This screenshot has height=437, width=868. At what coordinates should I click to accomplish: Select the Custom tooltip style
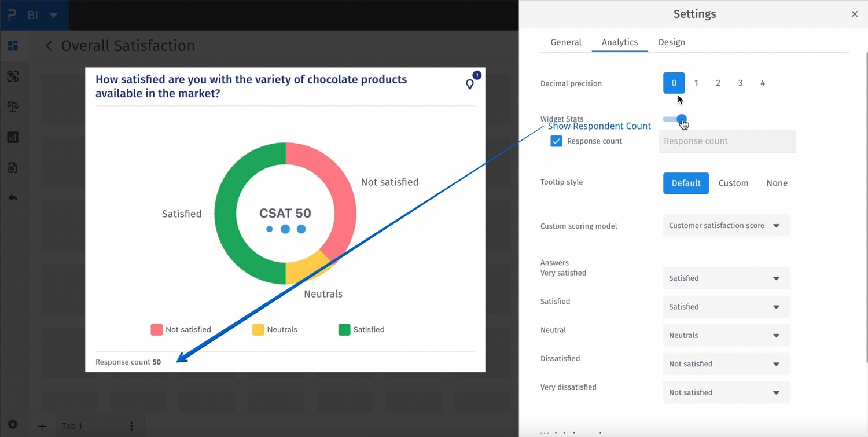[x=733, y=183]
